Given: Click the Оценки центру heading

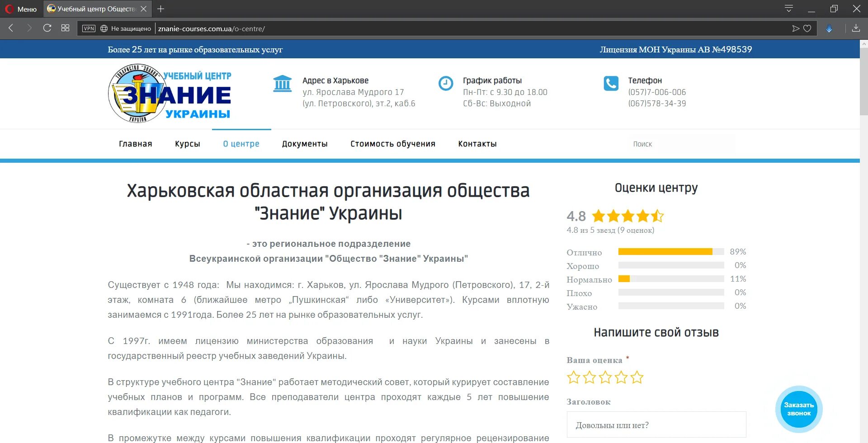Looking at the screenshot, I should pos(656,188).
